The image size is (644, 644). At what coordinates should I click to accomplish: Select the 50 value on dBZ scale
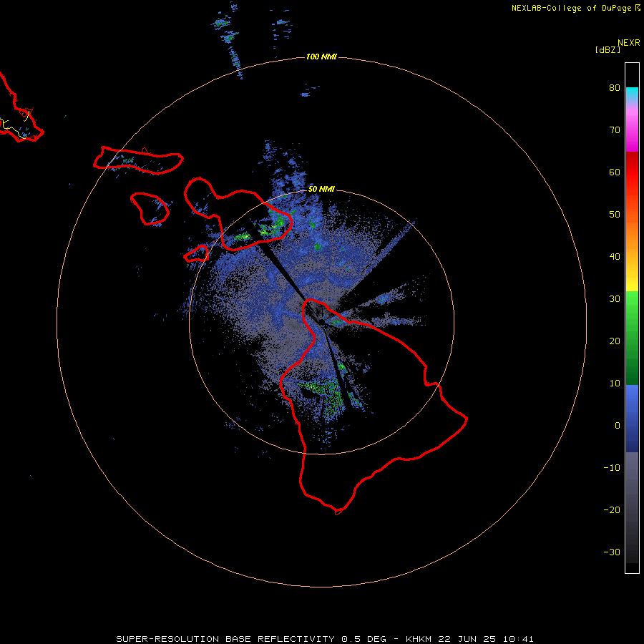615,215
